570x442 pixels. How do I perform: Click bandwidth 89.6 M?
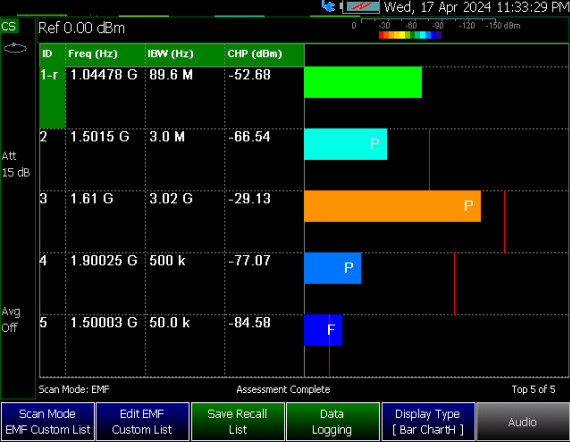tap(171, 75)
